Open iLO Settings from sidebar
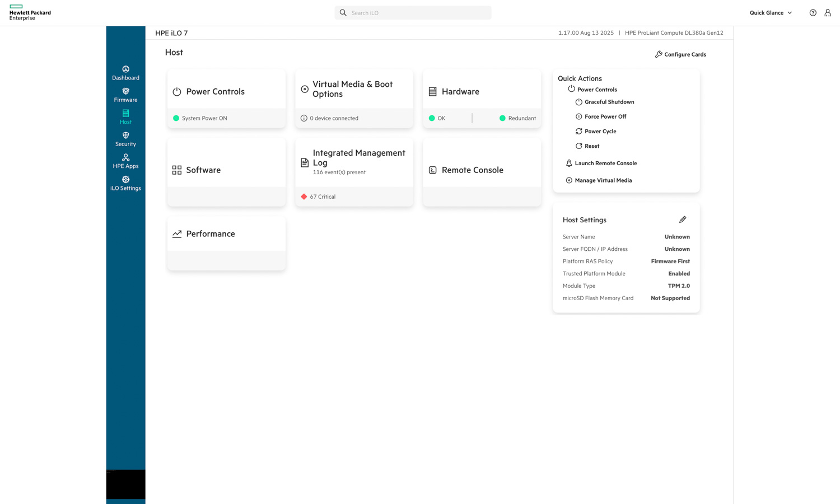The height and width of the screenshot is (504, 840). click(x=125, y=184)
